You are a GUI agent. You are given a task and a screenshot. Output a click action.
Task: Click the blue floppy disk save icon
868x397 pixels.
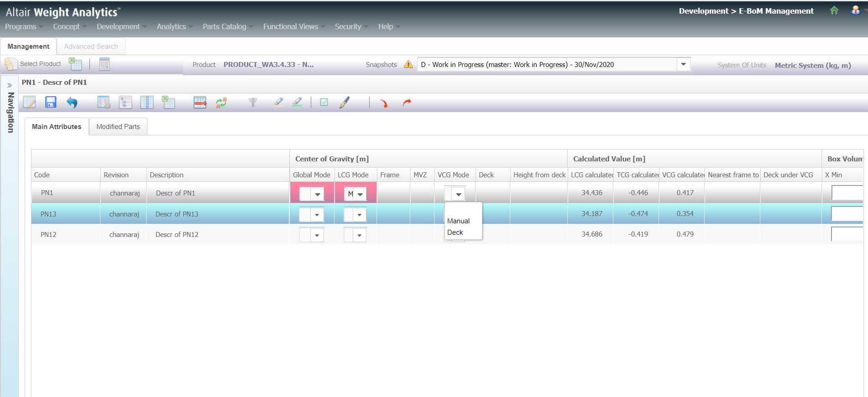click(51, 103)
